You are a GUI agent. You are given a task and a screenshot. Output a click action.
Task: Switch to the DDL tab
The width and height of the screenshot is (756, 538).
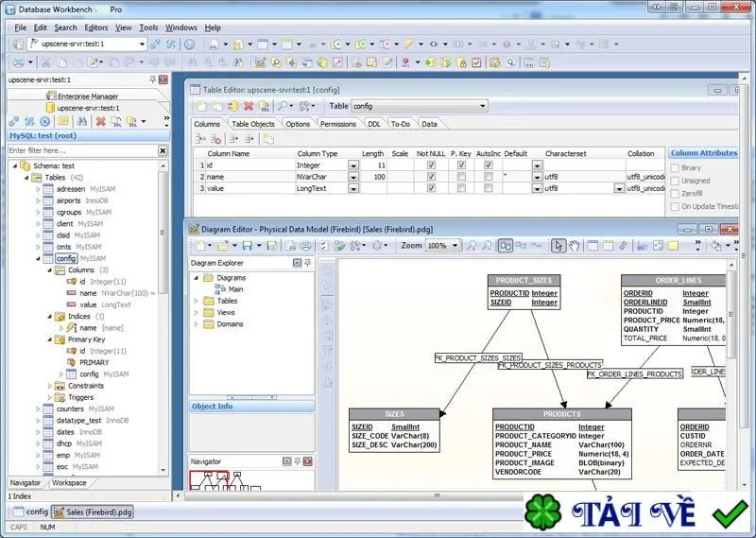pos(374,124)
